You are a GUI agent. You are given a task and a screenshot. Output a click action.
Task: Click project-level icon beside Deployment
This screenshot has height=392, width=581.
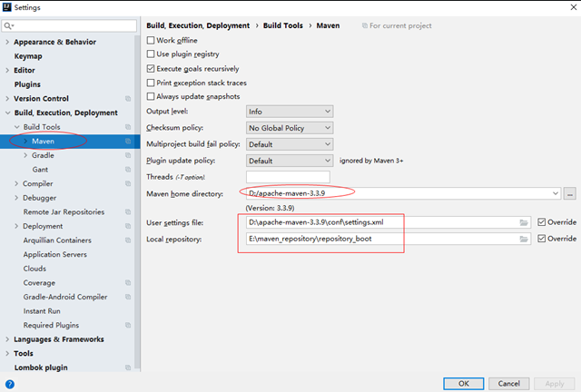128,226
